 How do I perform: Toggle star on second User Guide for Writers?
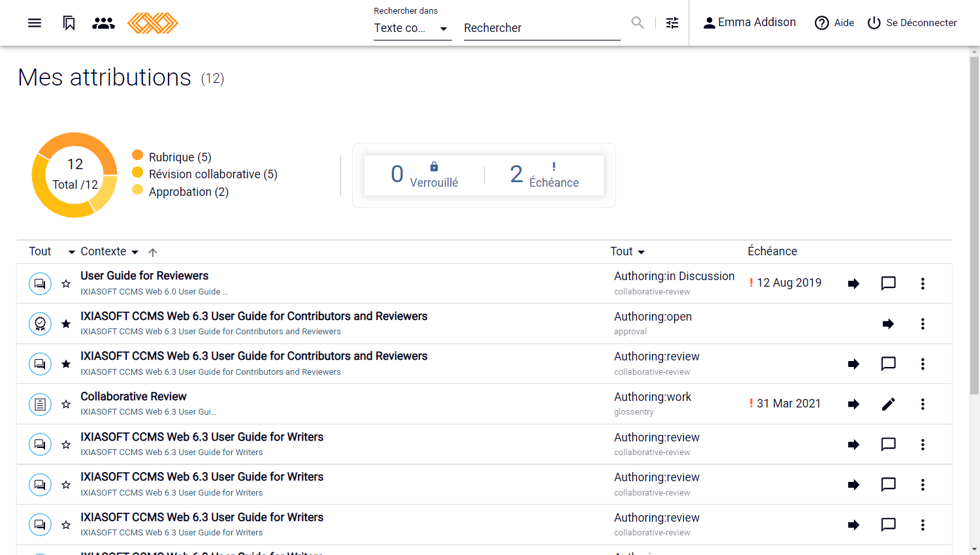coord(66,484)
